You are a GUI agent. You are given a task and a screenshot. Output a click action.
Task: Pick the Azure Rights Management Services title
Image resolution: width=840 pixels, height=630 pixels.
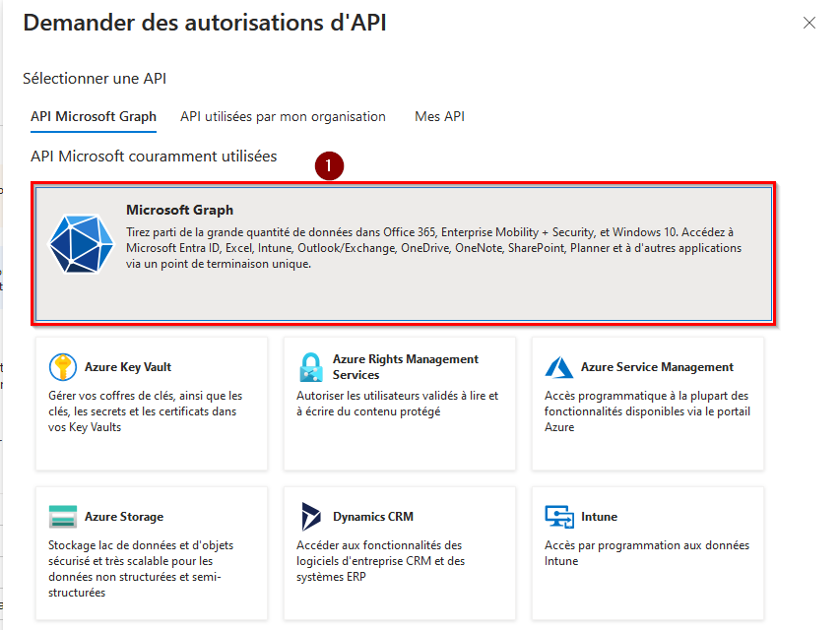point(406,367)
